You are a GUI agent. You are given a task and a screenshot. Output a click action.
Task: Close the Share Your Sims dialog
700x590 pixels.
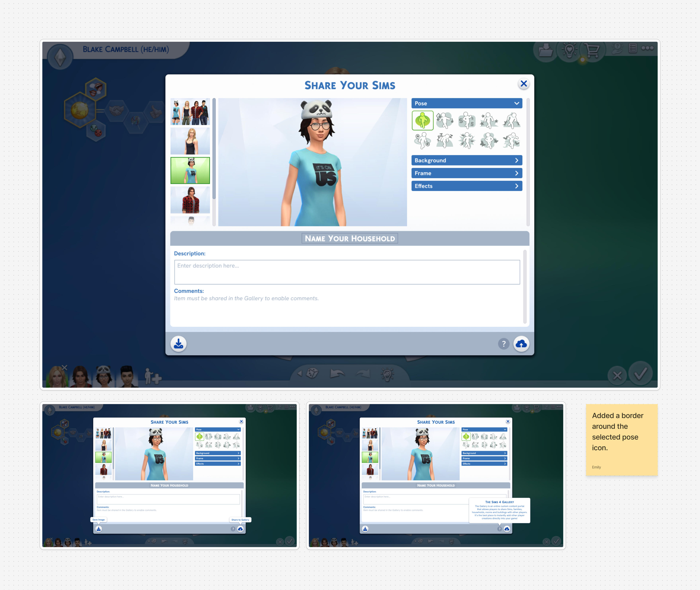(524, 84)
